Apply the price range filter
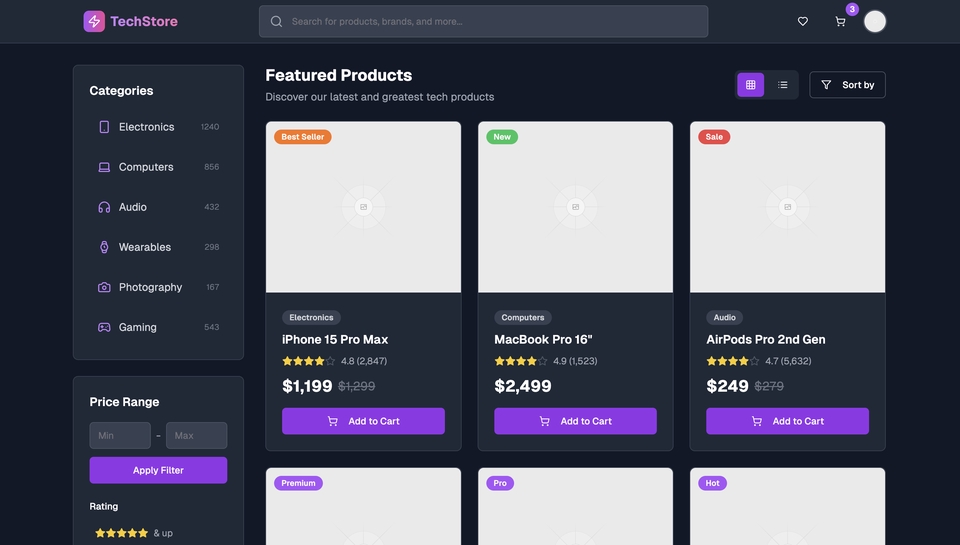 159,470
